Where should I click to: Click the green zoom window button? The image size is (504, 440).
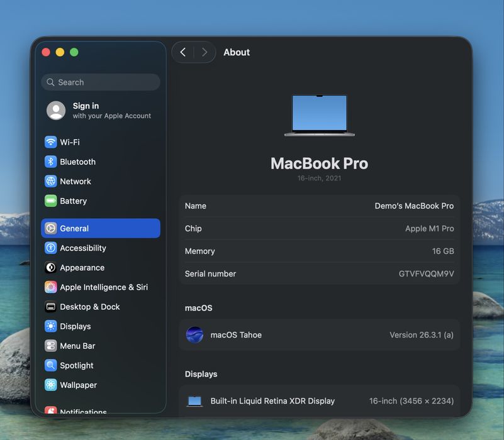tap(74, 52)
